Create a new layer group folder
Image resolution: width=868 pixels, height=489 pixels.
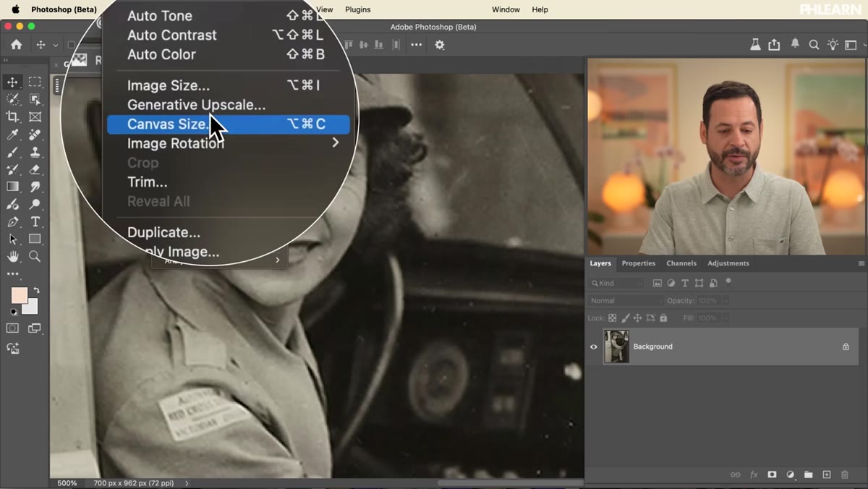click(x=808, y=475)
